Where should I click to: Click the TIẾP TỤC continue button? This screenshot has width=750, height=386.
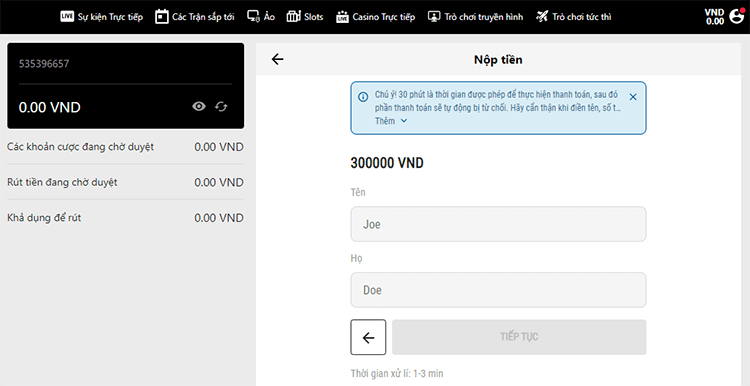519,337
